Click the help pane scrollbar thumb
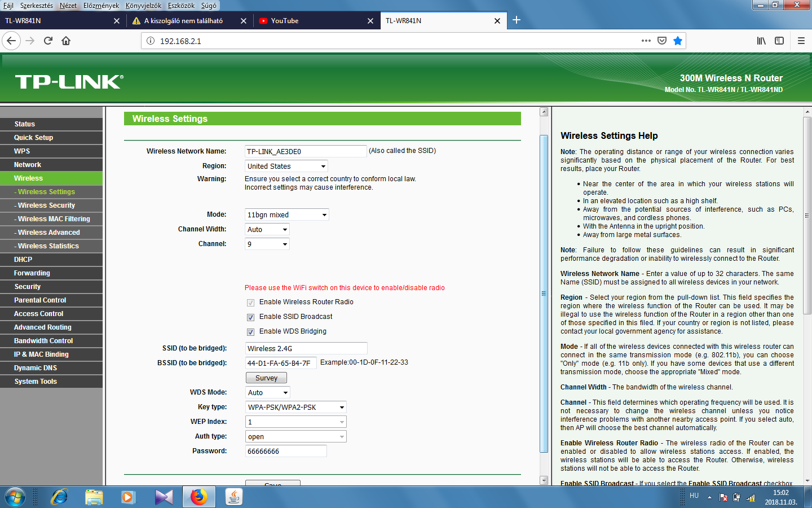The width and height of the screenshot is (812, 508). 807,216
